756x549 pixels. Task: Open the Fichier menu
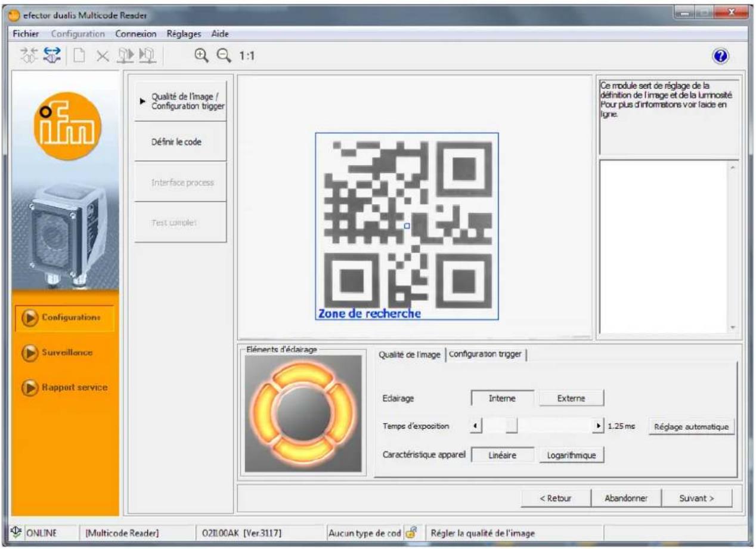(24, 35)
